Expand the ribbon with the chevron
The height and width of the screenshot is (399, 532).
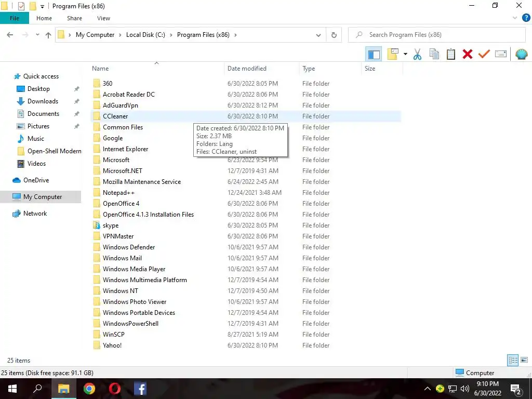tap(515, 18)
